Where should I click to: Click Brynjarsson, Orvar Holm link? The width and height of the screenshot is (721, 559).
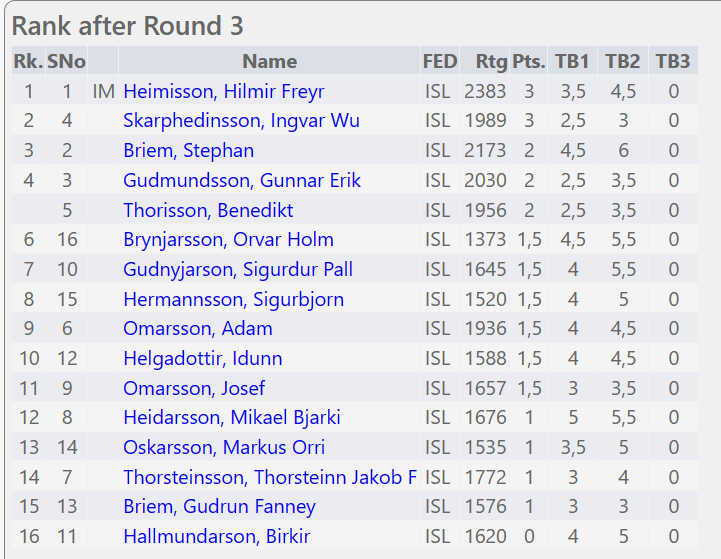[228, 240]
